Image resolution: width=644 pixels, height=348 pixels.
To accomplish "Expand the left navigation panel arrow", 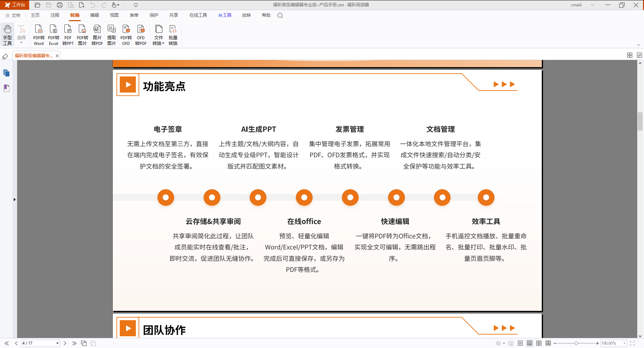I will [x=14, y=199].
